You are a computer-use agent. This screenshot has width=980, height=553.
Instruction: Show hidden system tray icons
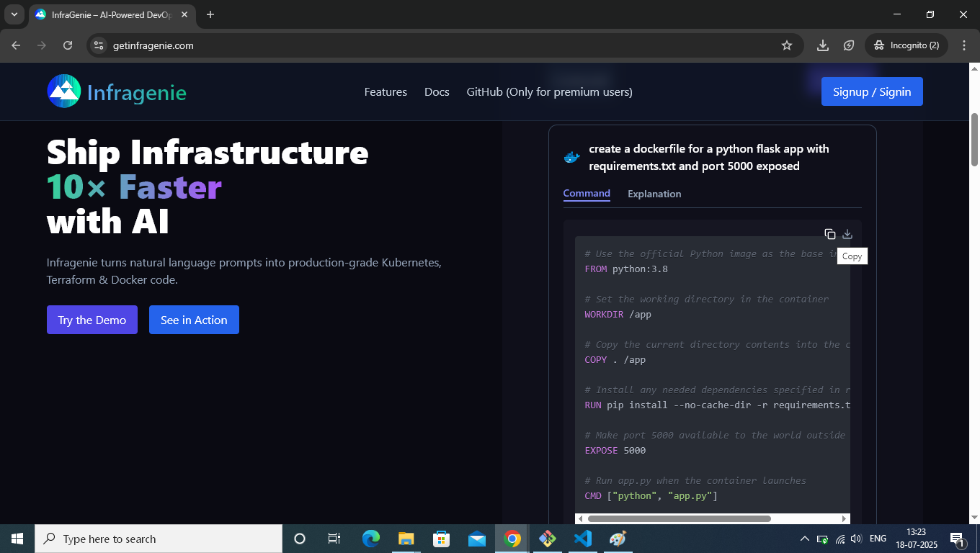coord(805,539)
